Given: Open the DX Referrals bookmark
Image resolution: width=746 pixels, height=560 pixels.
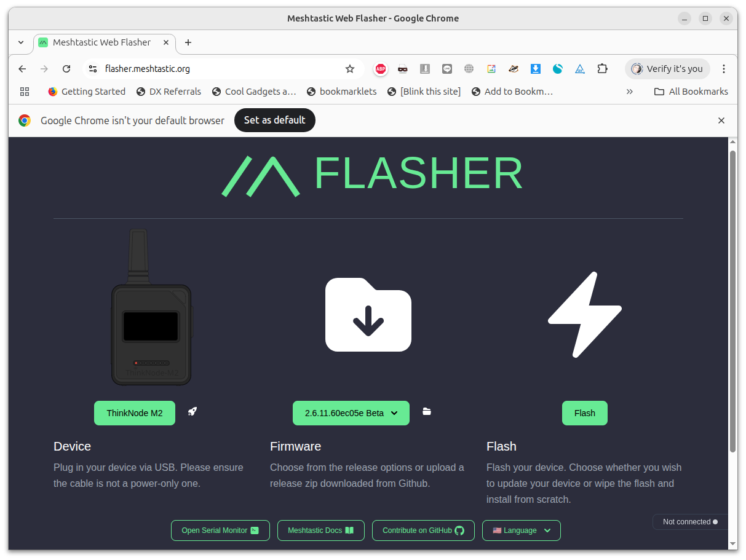Looking at the screenshot, I should pyautogui.click(x=169, y=92).
